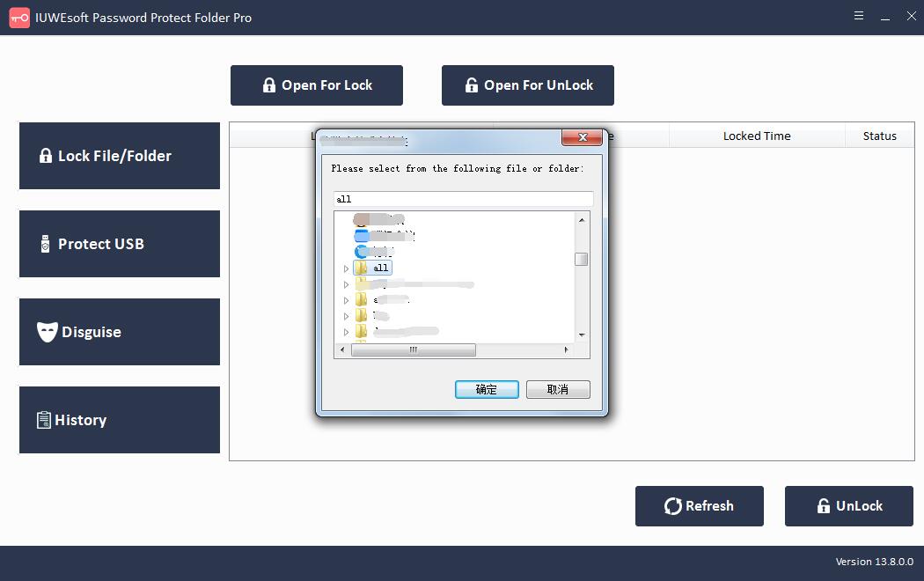The width and height of the screenshot is (924, 581).
Task: Click the Refresh button
Action: (699, 506)
